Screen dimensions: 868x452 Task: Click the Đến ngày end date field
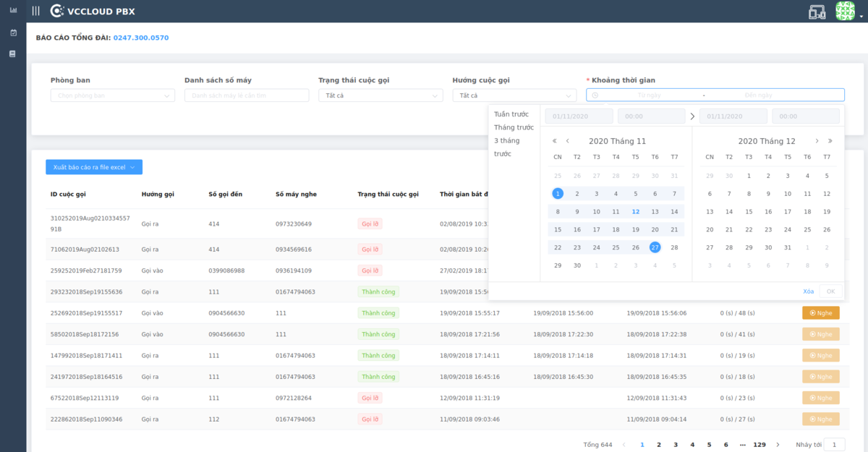758,95
